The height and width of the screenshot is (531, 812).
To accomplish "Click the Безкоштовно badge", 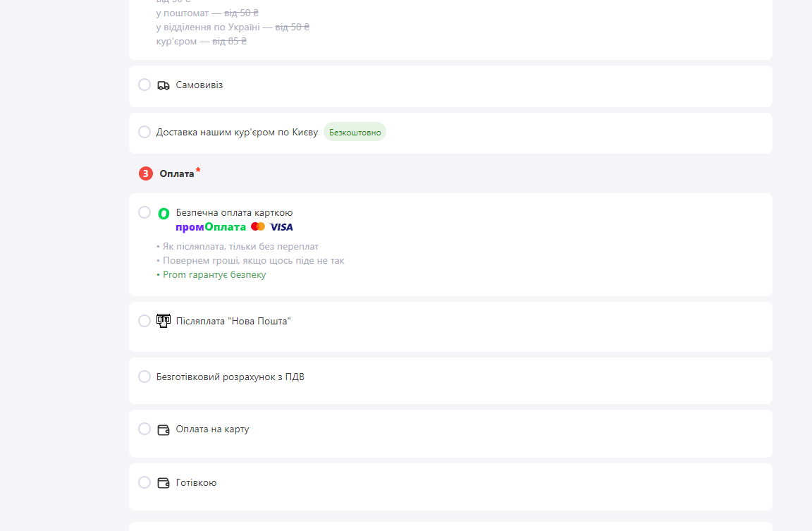I will pyautogui.click(x=355, y=132).
